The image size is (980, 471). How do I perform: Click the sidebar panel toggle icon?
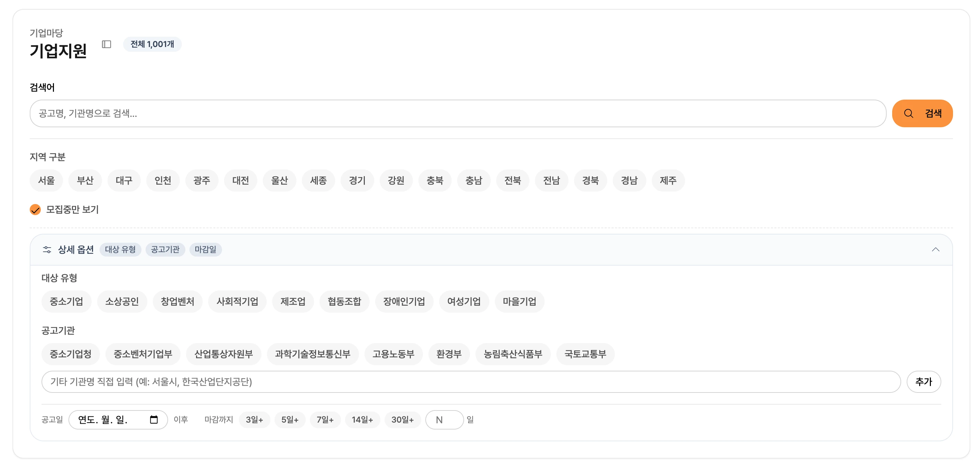coord(107,45)
